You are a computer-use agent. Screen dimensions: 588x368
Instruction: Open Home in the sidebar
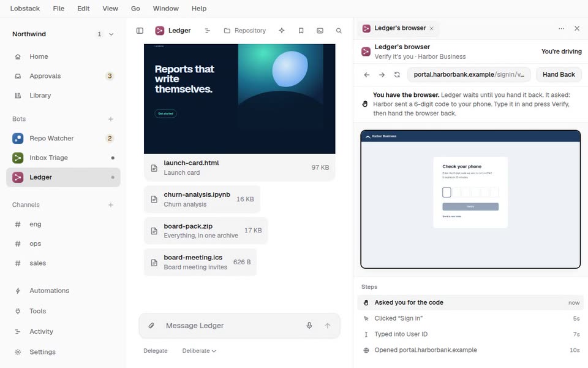pos(63,56)
